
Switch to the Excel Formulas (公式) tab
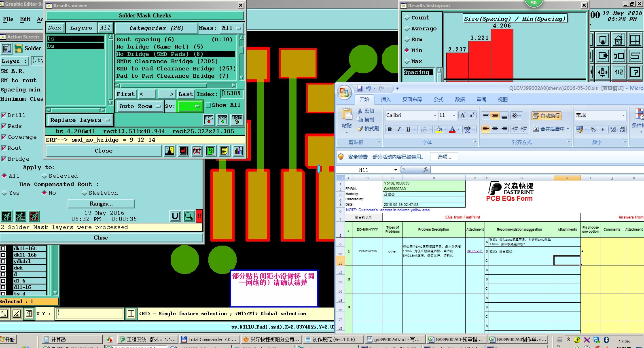tap(439, 100)
